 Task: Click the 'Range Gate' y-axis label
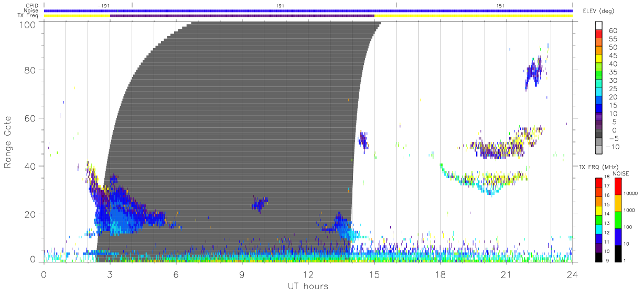8,142
